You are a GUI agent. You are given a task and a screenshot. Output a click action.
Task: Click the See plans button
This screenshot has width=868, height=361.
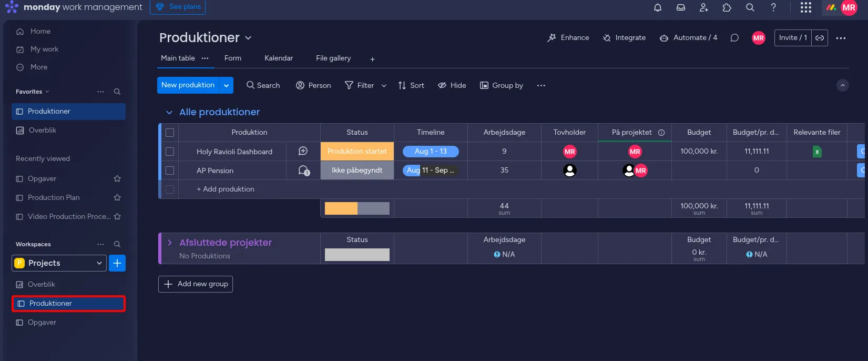[x=178, y=7]
